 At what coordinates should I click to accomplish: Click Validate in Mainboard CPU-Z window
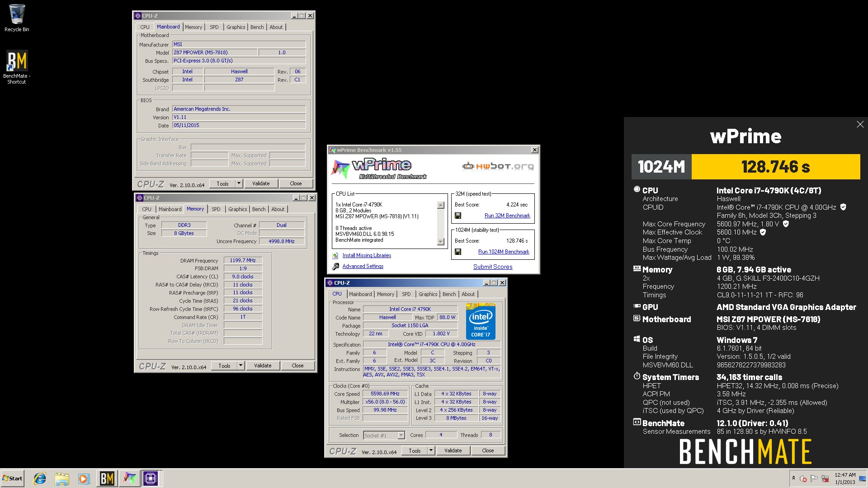tap(261, 183)
